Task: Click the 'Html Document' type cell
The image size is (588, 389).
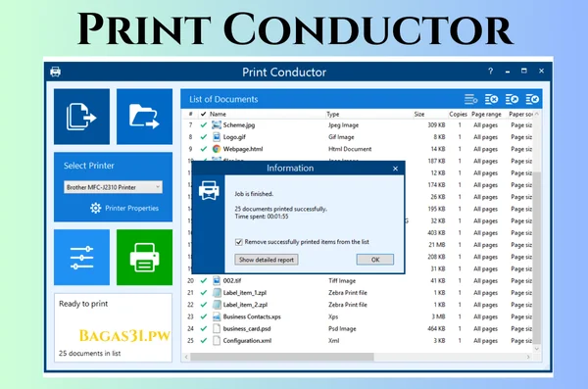Action: pyautogui.click(x=350, y=149)
